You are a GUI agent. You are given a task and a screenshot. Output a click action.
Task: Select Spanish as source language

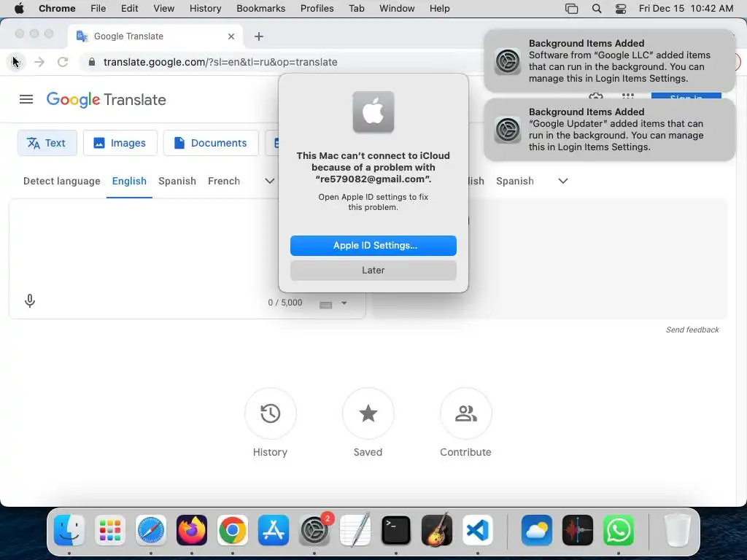pyautogui.click(x=177, y=181)
